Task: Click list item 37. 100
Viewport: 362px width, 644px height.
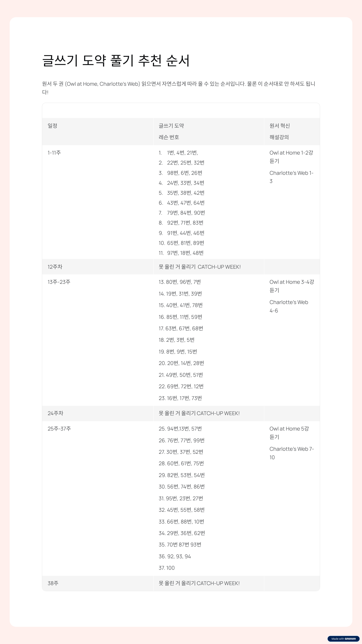Action: [x=167, y=568]
